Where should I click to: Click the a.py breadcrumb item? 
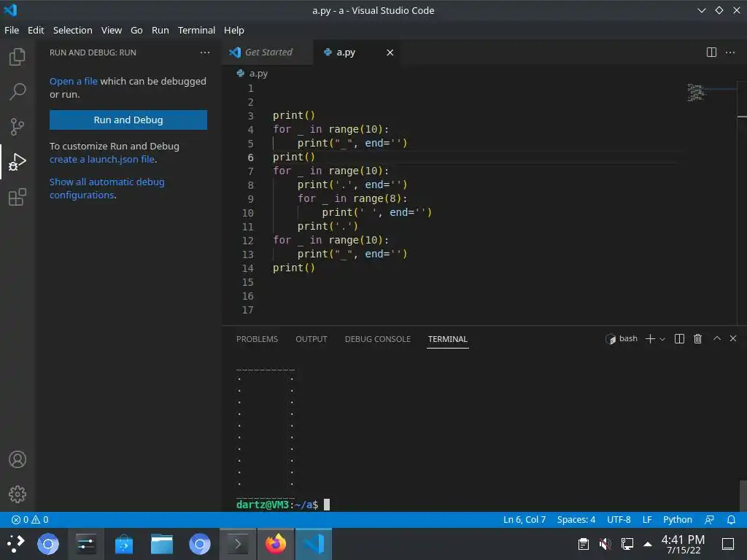tap(253, 74)
